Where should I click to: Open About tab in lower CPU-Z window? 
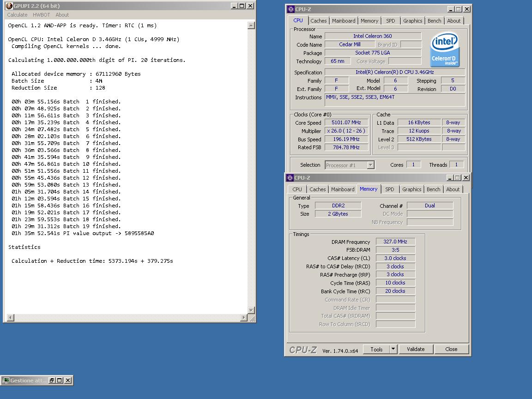click(x=453, y=189)
